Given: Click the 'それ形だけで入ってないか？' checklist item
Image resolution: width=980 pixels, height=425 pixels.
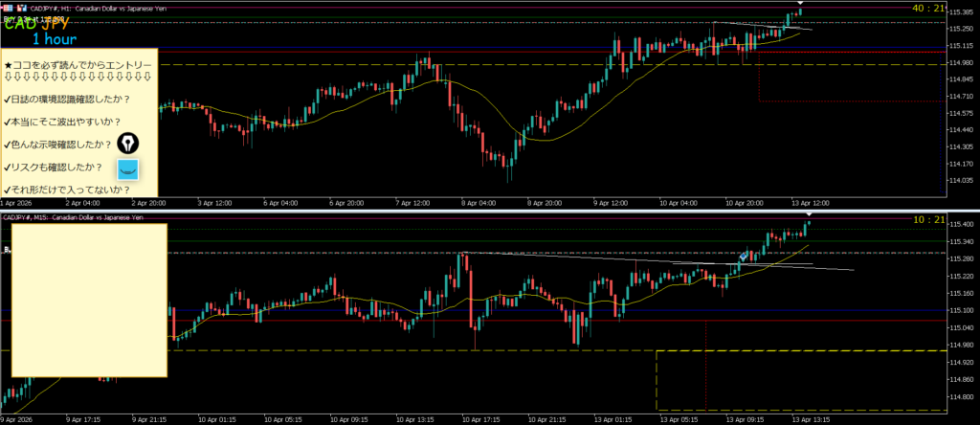Looking at the screenshot, I should [67, 190].
